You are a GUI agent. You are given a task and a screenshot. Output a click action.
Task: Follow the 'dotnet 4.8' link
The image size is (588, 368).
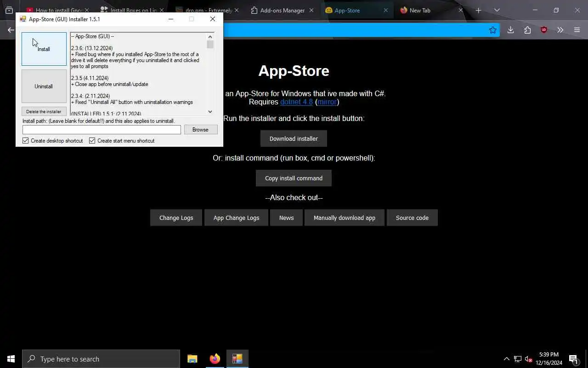pos(296,102)
